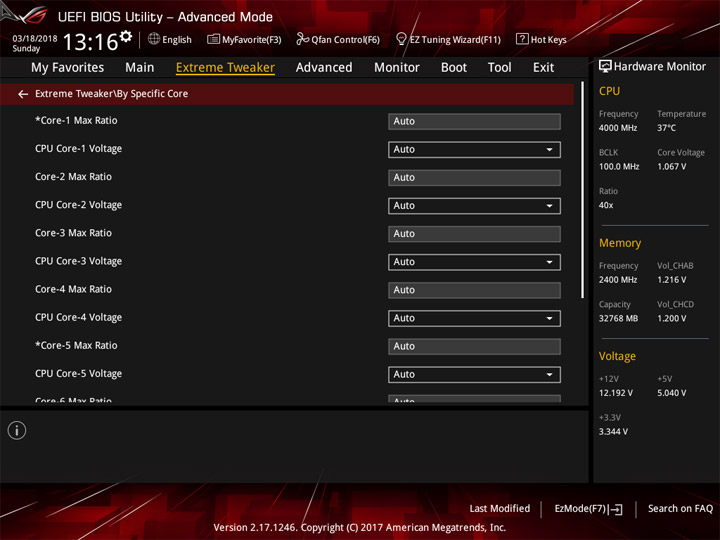The image size is (720, 540).
Task: Click the 3.344 V reading
Action: click(x=613, y=432)
